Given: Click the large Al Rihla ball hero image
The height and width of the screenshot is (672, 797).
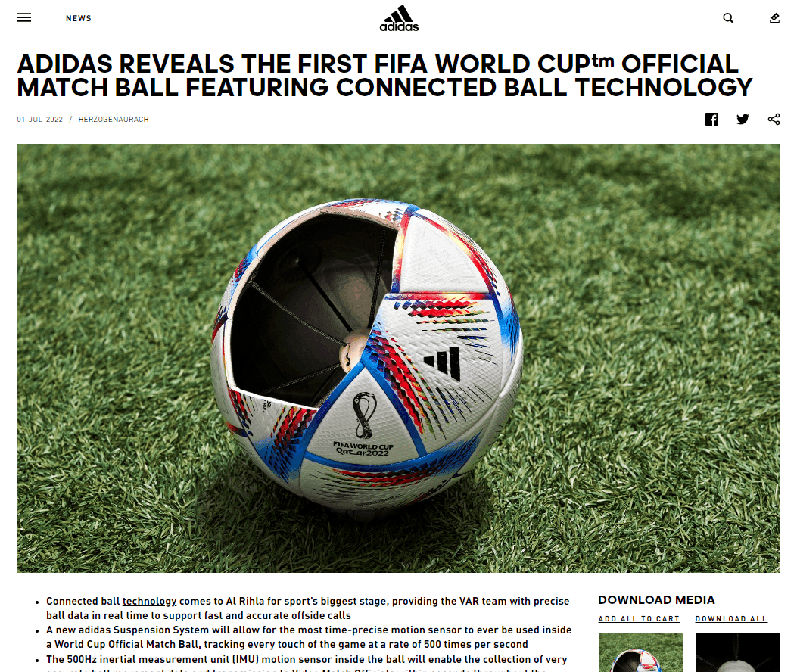Looking at the screenshot, I should click(x=398, y=358).
